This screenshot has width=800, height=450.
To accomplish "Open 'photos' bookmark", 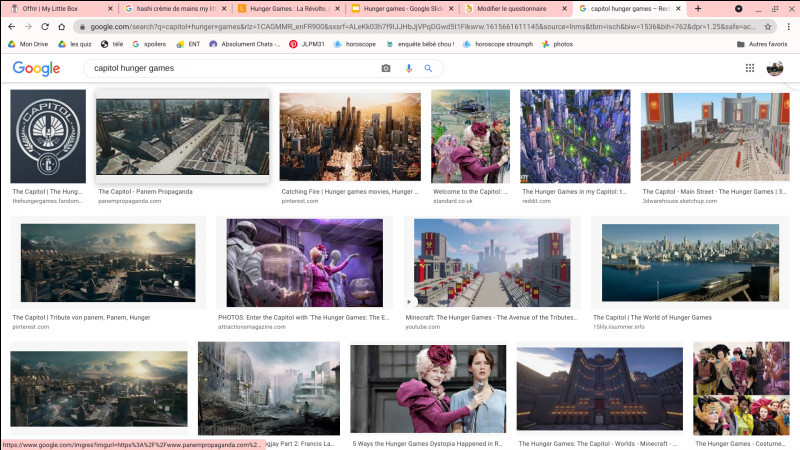I will [557, 44].
